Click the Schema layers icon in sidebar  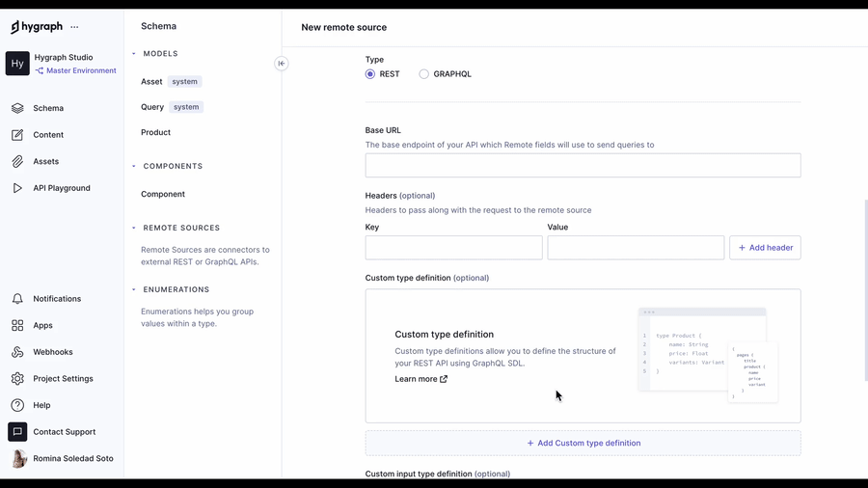pyautogui.click(x=17, y=108)
